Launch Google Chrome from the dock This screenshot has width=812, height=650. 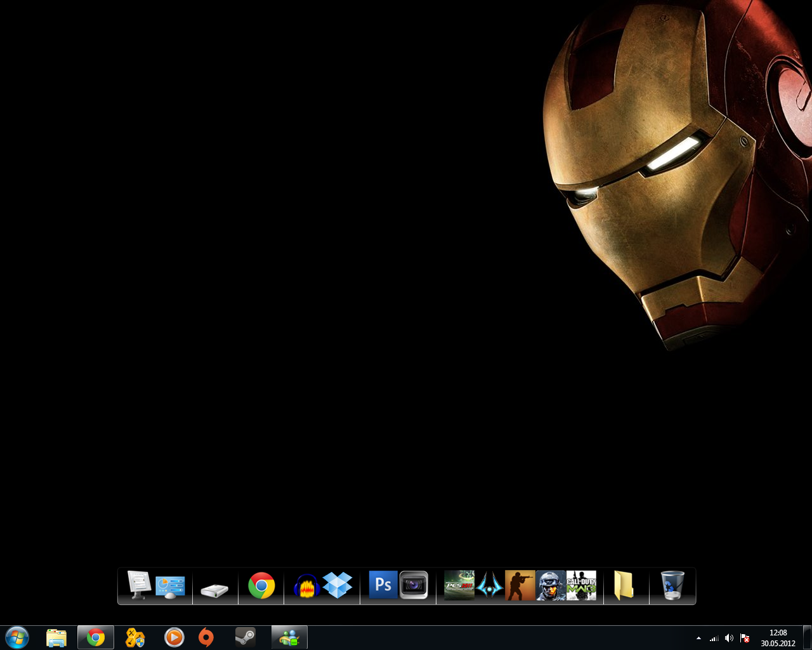coord(261,585)
